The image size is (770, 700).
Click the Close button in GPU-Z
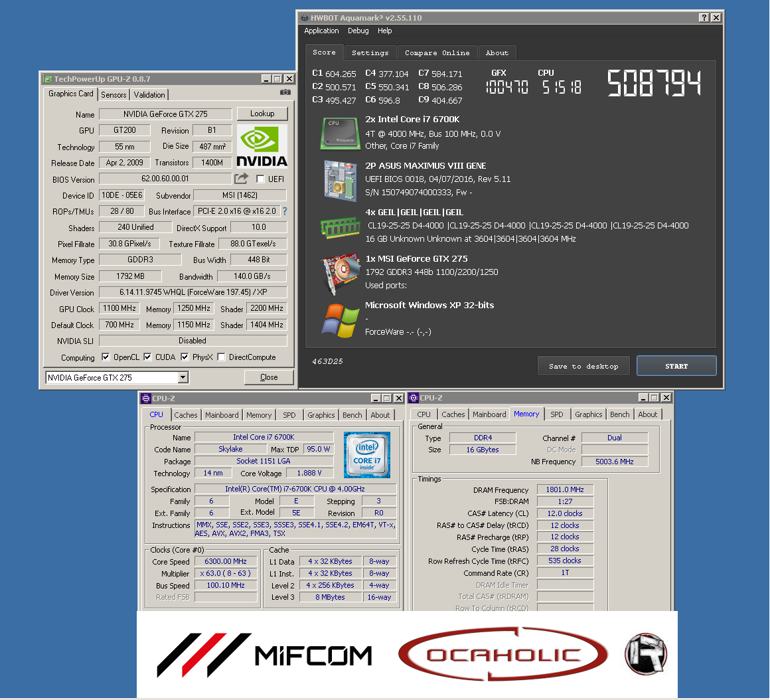[x=269, y=377]
